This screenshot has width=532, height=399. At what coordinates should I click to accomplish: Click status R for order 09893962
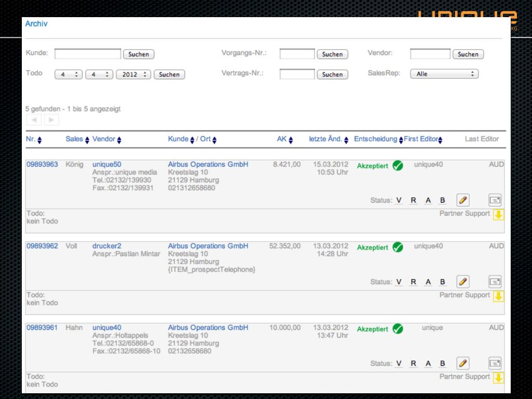pyautogui.click(x=413, y=282)
